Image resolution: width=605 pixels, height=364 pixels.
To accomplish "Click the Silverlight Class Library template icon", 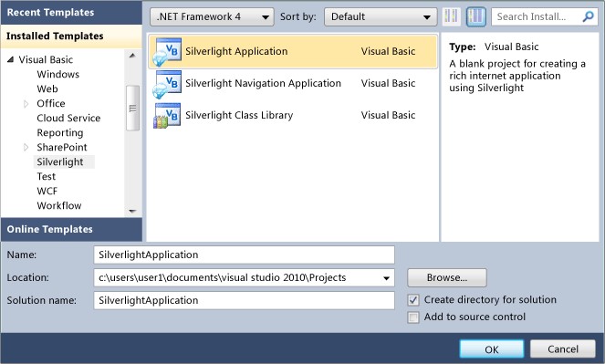I will [167, 116].
